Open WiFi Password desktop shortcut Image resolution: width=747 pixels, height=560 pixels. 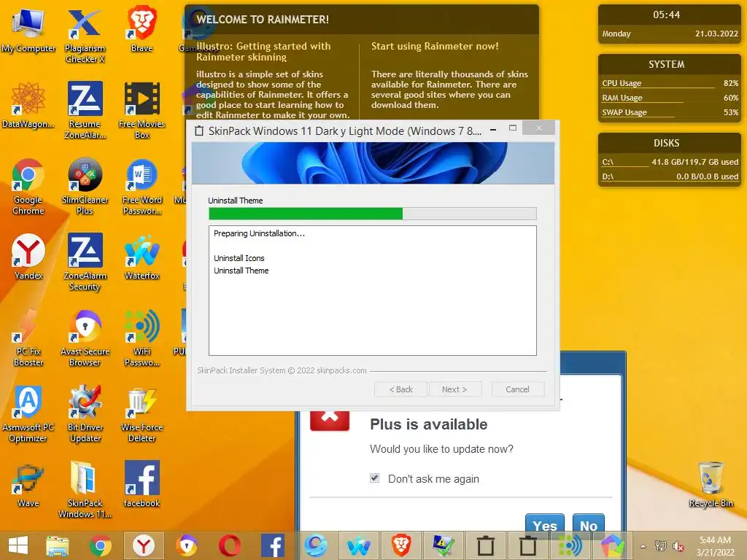pos(142,338)
